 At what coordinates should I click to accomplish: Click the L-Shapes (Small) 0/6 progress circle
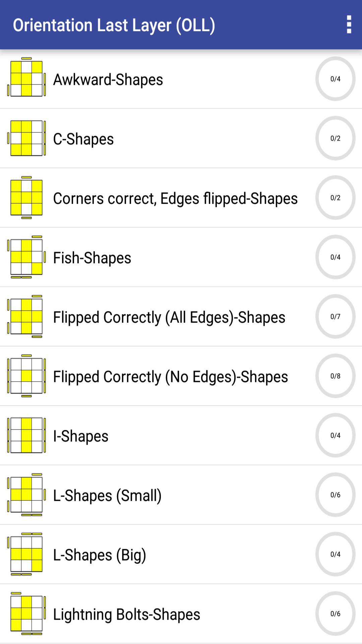click(x=335, y=495)
